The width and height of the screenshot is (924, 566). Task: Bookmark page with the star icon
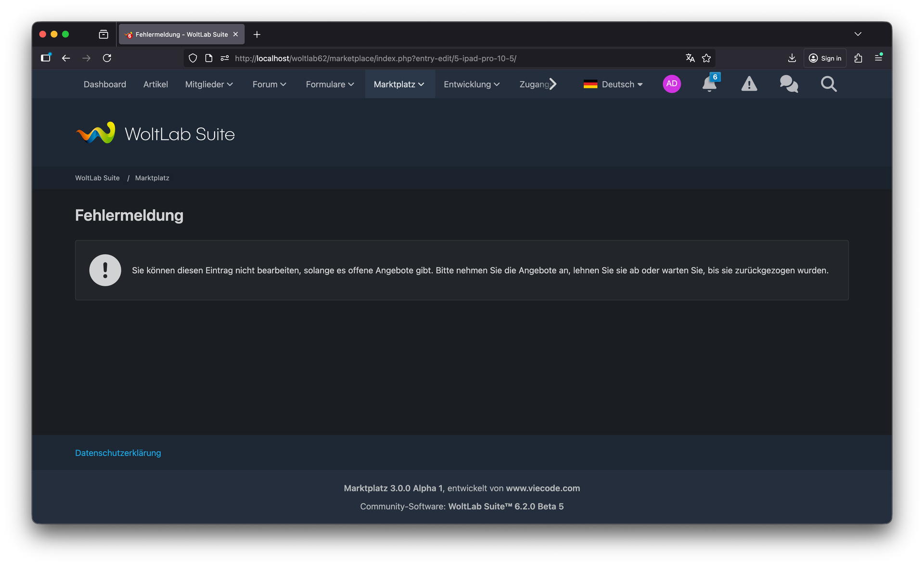(706, 58)
